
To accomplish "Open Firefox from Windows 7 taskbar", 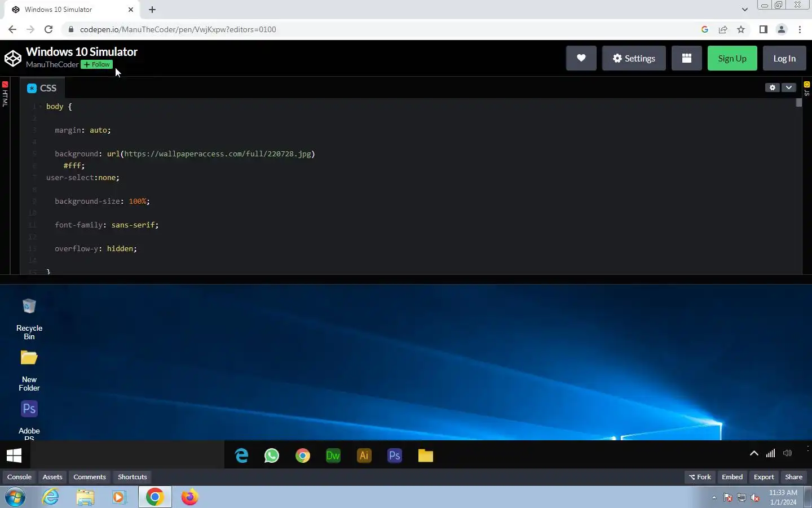I will (189, 497).
